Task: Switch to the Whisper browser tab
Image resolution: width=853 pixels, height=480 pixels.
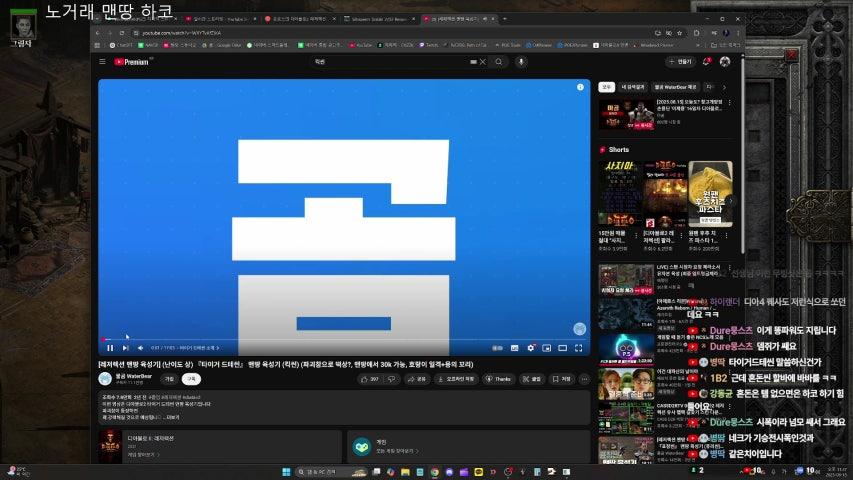Action: pyautogui.click(x=379, y=19)
